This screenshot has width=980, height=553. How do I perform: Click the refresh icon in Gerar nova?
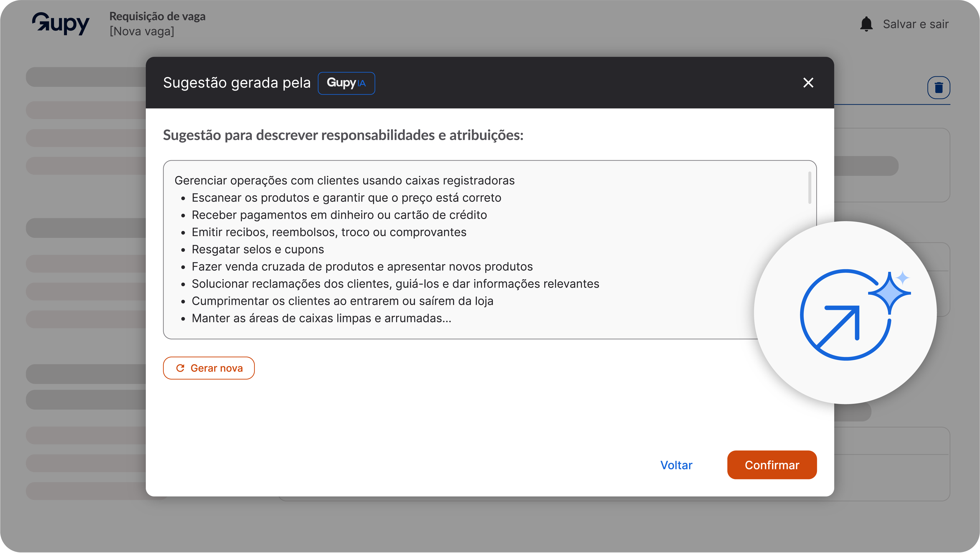[180, 368]
